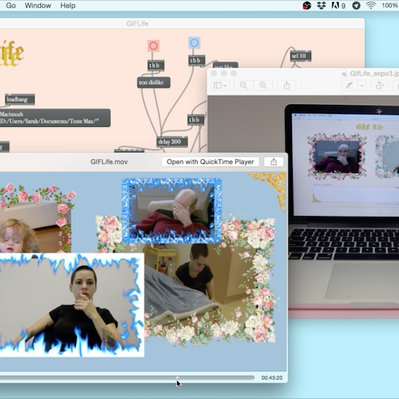Viewport: 399px width, 399px height.
Task: Select the markup pen tool in Preview
Action: pos(349,86)
